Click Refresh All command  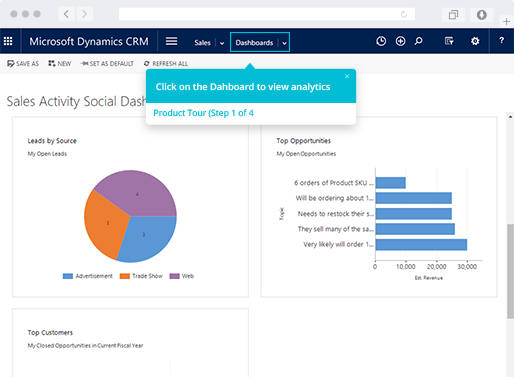(166, 63)
